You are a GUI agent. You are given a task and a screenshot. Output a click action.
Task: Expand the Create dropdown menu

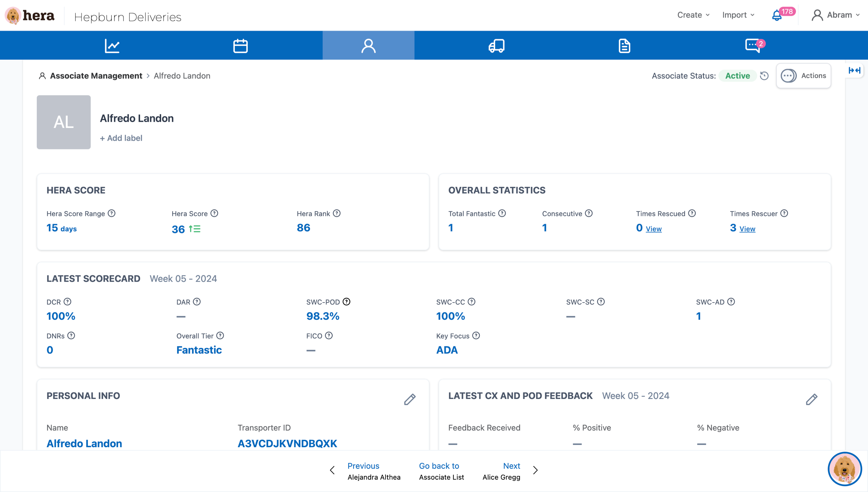tap(693, 15)
